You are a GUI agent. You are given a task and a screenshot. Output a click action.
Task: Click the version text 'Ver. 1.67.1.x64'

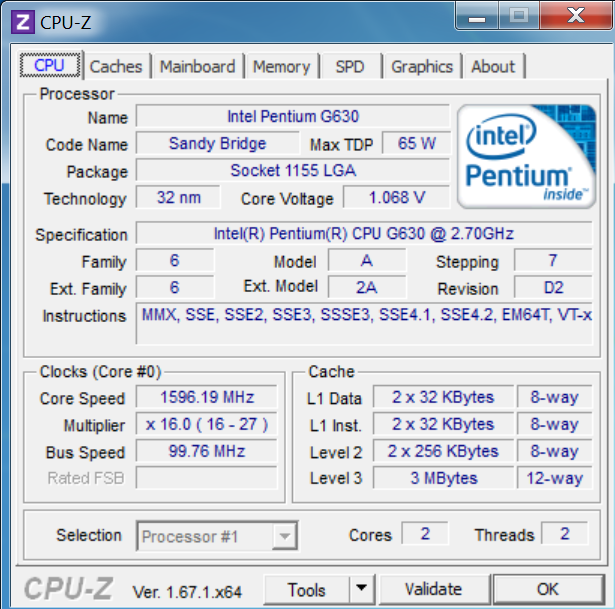click(x=187, y=592)
